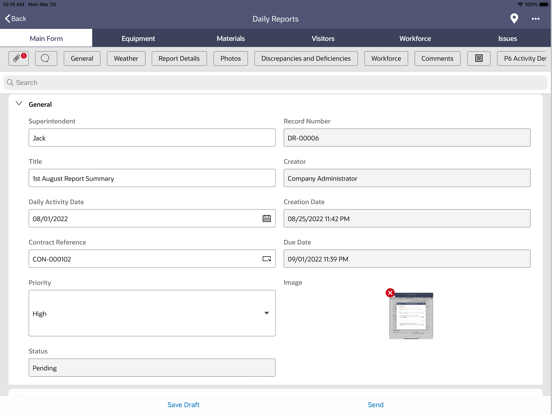Remove the image using the red X
Viewport: 552px width, 414px height.
click(390, 293)
